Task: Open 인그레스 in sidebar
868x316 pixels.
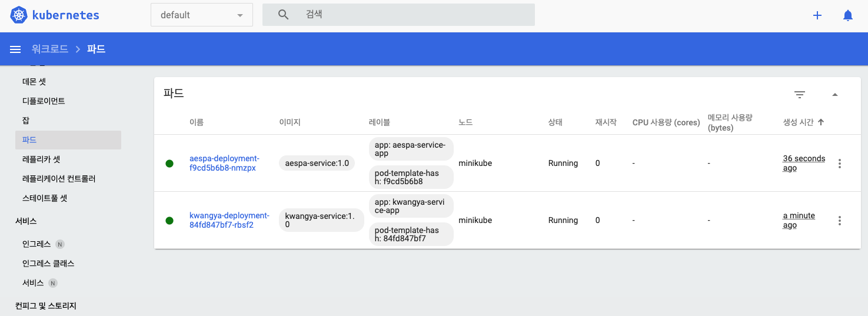Action: (x=36, y=244)
